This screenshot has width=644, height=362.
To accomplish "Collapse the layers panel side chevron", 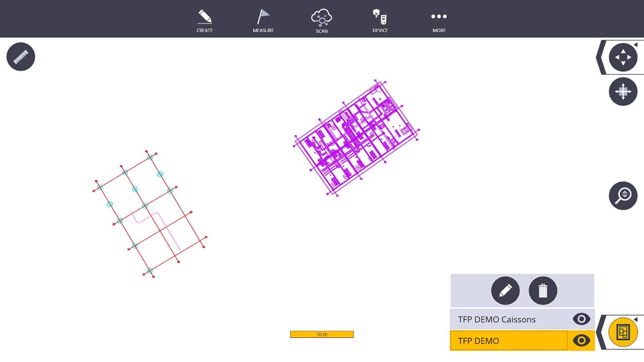I will (x=601, y=332).
